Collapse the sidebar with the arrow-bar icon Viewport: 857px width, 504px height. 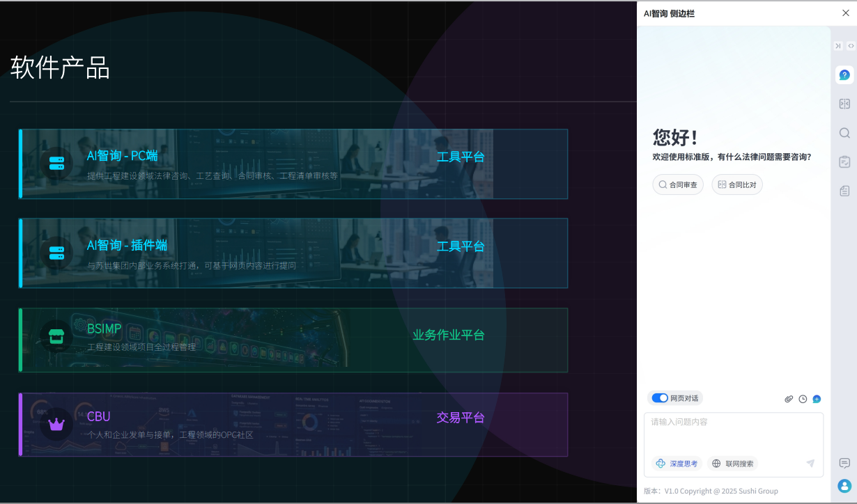coord(838,46)
